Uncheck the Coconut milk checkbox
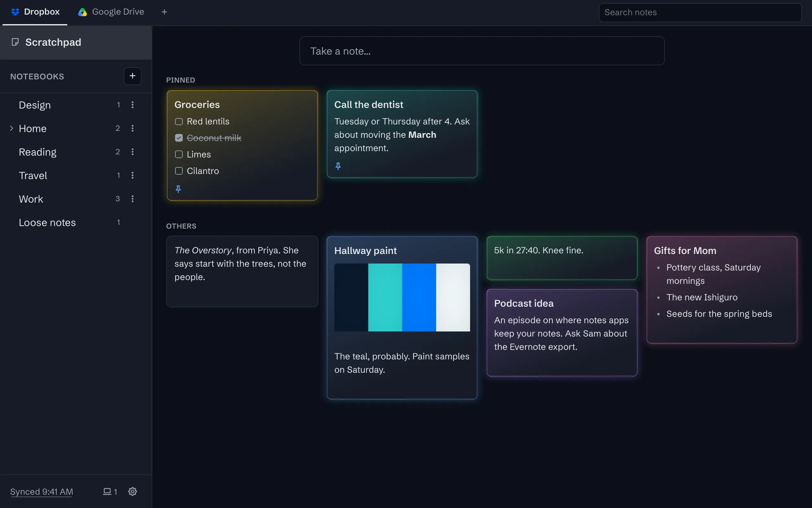 click(x=179, y=138)
